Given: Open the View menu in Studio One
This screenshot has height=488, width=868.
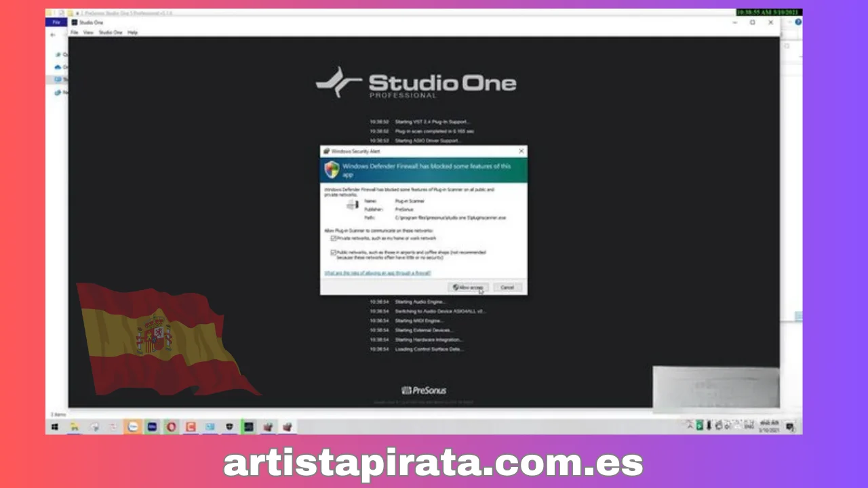Looking at the screenshot, I should (x=88, y=33).
